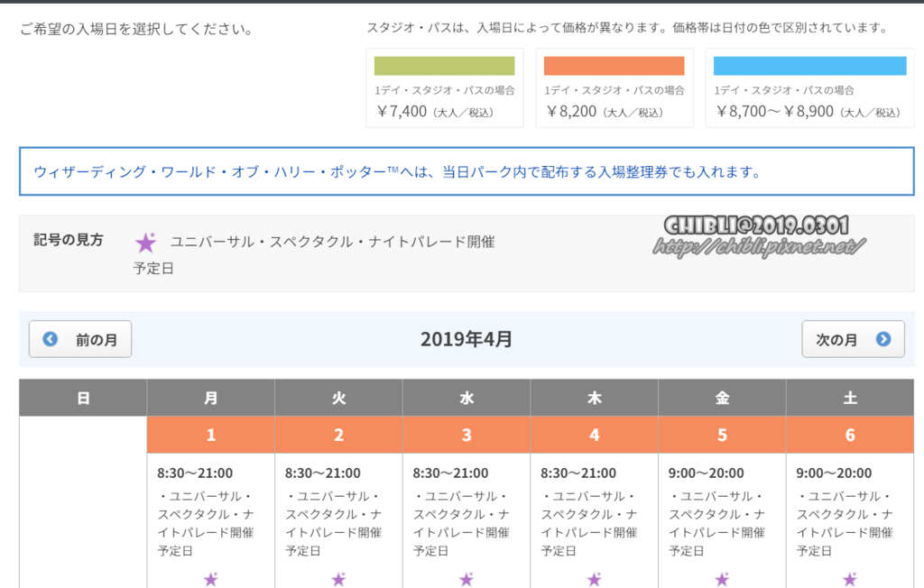Click star icon under April 3

click(x=467, y=579)
